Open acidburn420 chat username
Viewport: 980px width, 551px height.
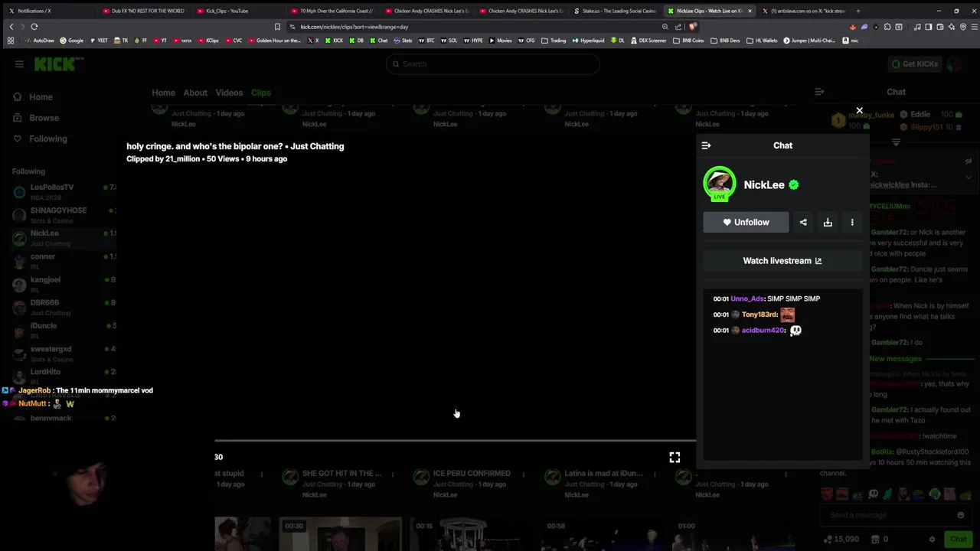763,330
